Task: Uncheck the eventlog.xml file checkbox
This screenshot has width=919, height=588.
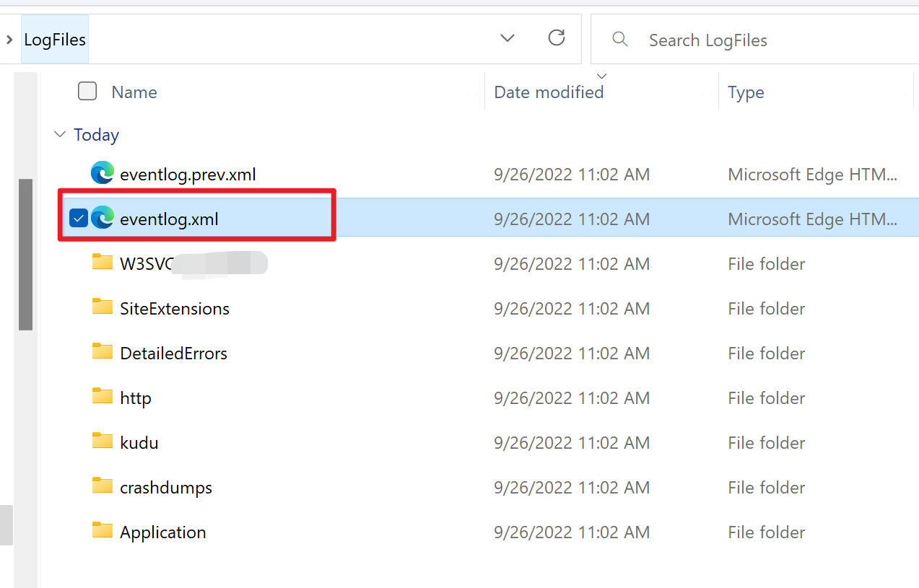Action: [x=78, y=218]
